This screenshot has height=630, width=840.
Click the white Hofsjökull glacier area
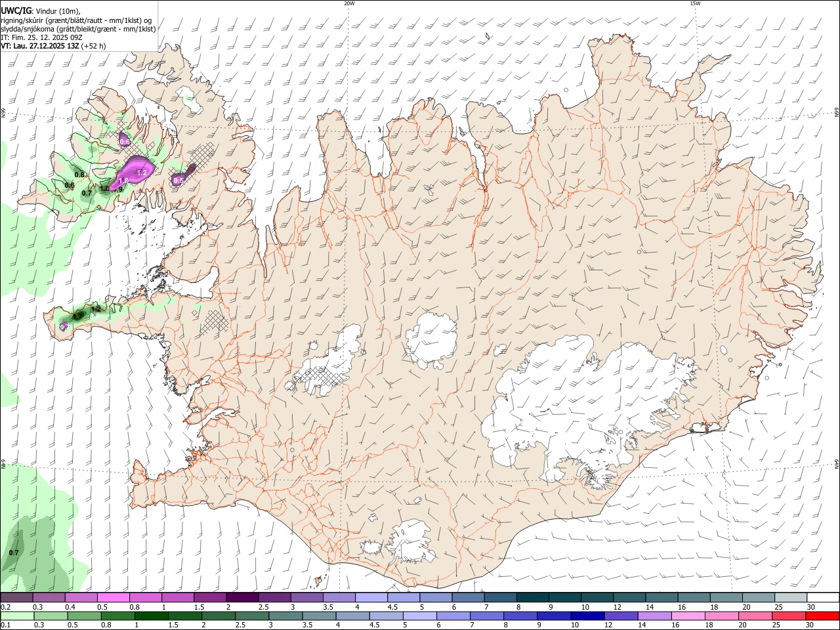[431, 339]
